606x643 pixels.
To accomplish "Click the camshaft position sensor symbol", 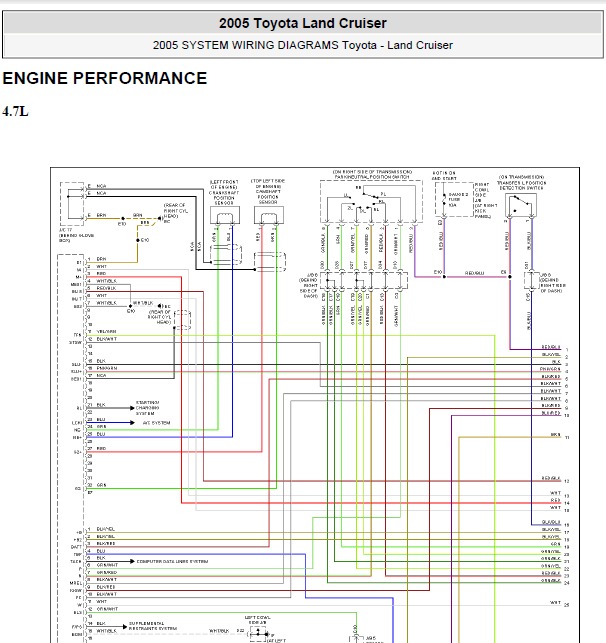I will pos(269,215).
